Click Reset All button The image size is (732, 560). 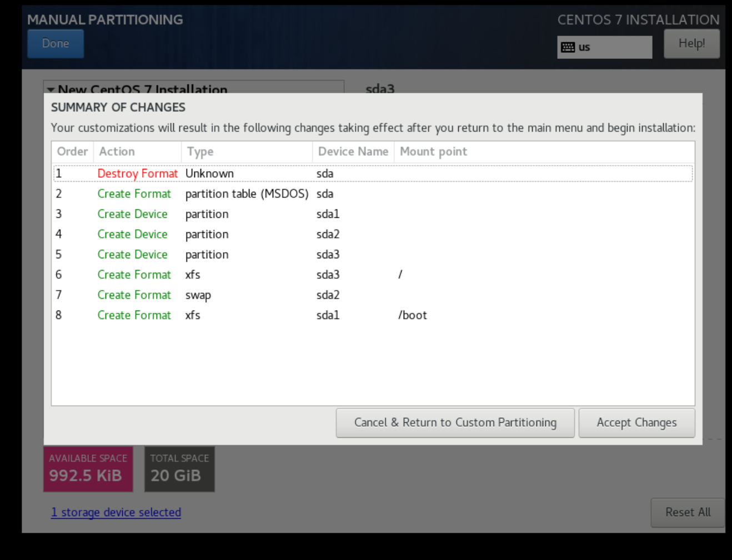pos(688,512)
